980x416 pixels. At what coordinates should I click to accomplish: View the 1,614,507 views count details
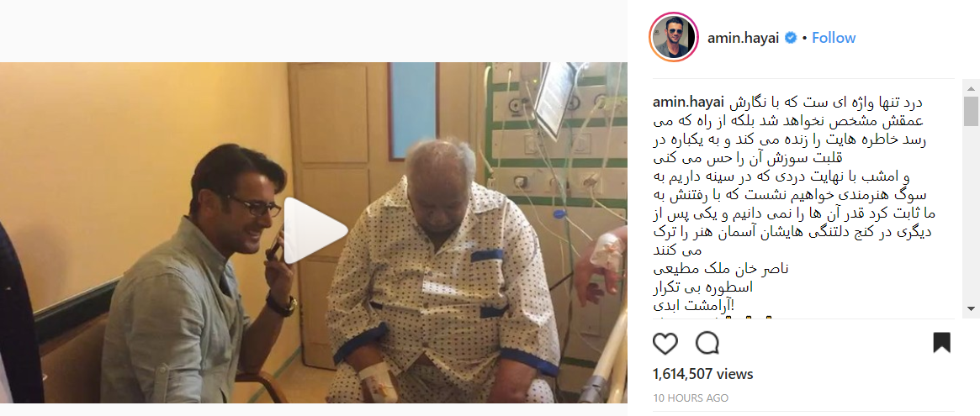point(702,374)
